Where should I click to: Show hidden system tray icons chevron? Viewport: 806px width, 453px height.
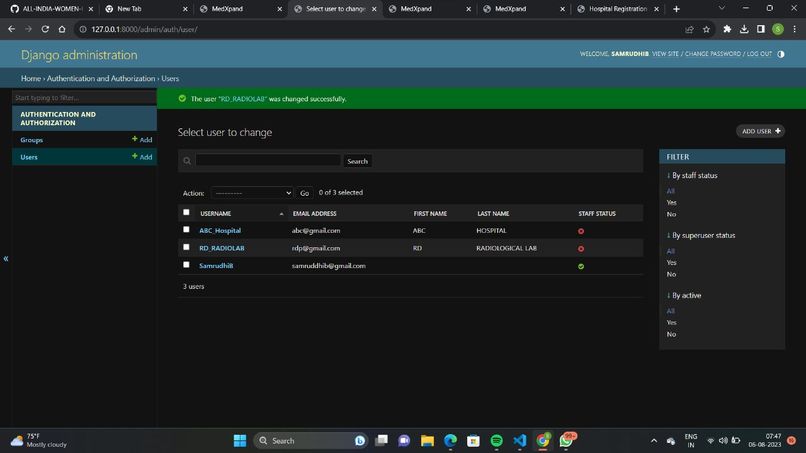(x=654, y=441)
